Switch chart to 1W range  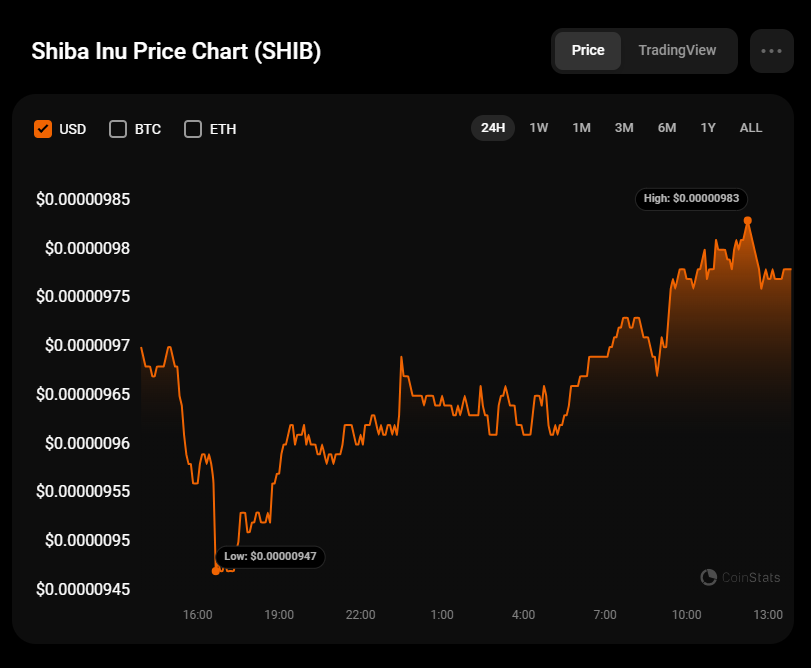[539, 128]
